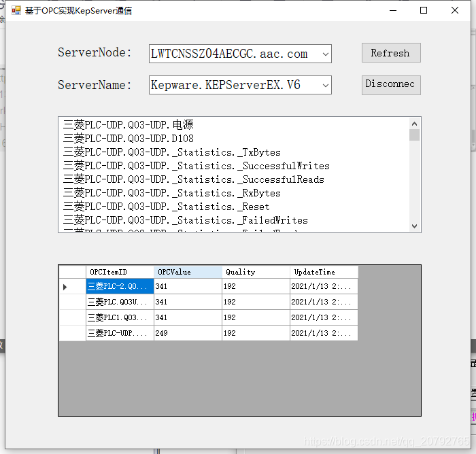Click the application icon in title bar

[x=16, y=11]
